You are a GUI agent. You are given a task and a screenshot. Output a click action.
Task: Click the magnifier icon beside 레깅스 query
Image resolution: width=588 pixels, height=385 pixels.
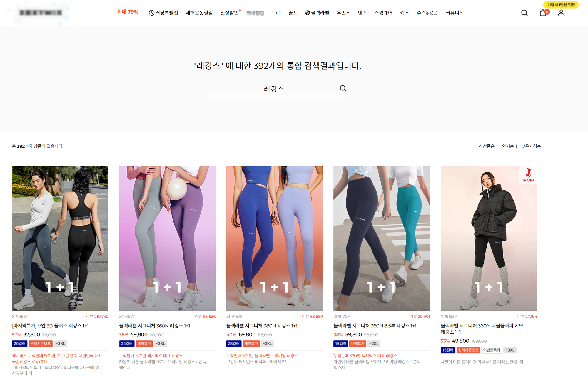tap(343, 88)
